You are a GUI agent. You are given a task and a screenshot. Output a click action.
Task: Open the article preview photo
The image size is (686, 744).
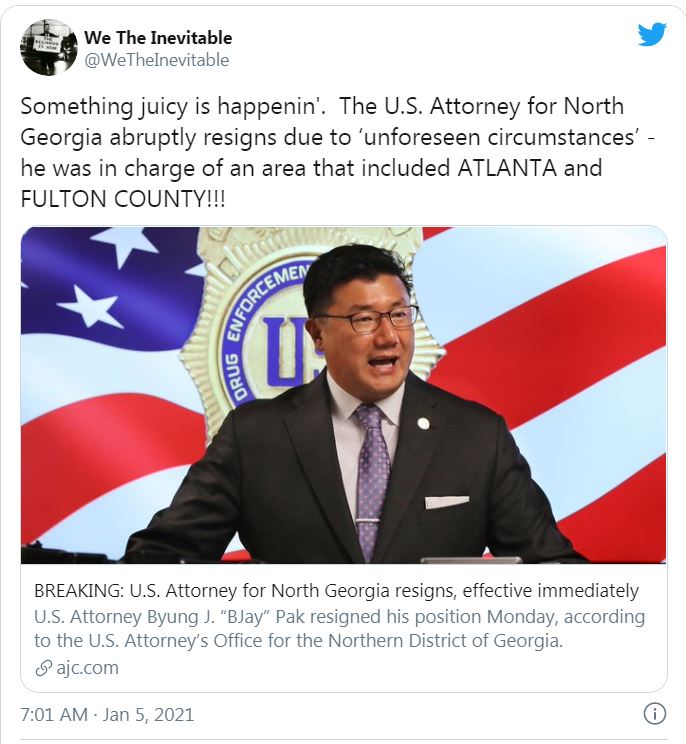click(343, 395)
